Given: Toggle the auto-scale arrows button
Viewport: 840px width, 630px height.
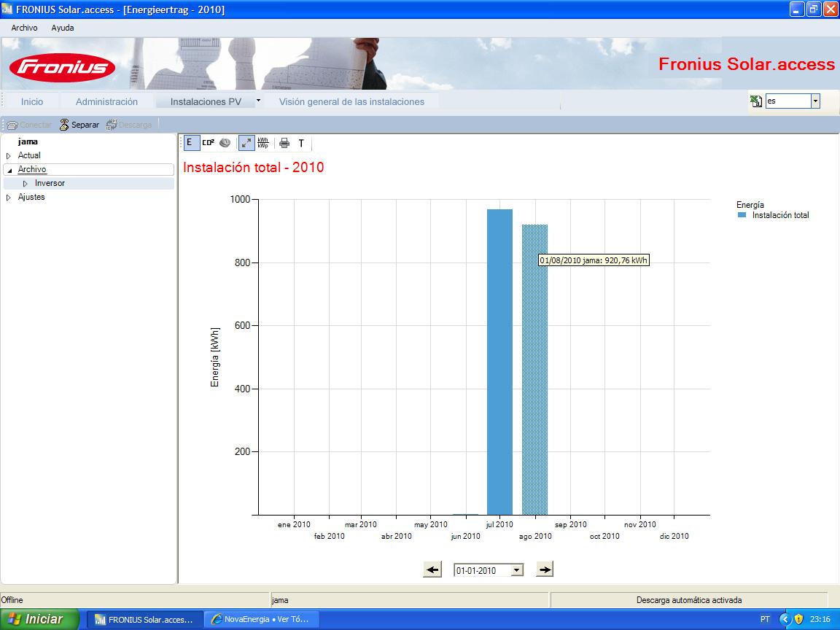Looking at the screenshot, I should click(x=246, y=143).
